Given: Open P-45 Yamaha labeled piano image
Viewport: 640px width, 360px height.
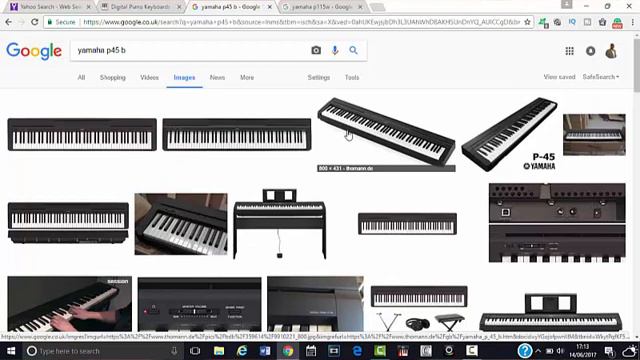Looking at the screenshot, I should click(x=509, y=134).
